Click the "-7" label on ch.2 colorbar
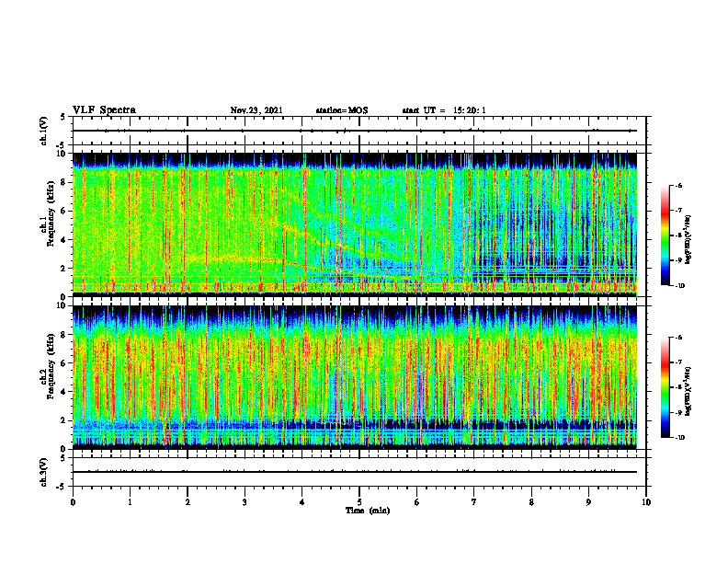Image resolution: width=728 pixels, height=563 pixels. pos(678,362)
